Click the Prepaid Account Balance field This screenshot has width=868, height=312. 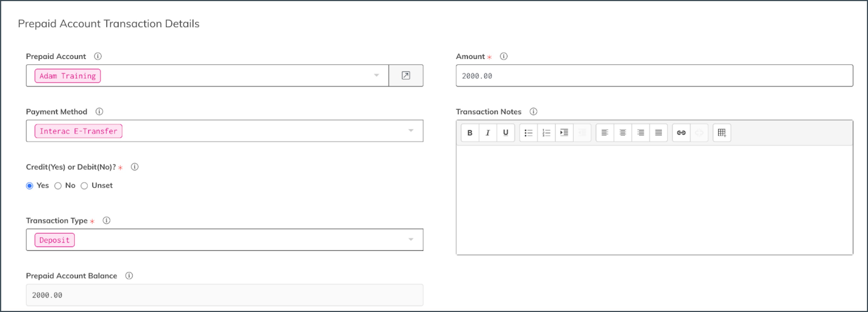pyautogui.click(x=225, y=295)
